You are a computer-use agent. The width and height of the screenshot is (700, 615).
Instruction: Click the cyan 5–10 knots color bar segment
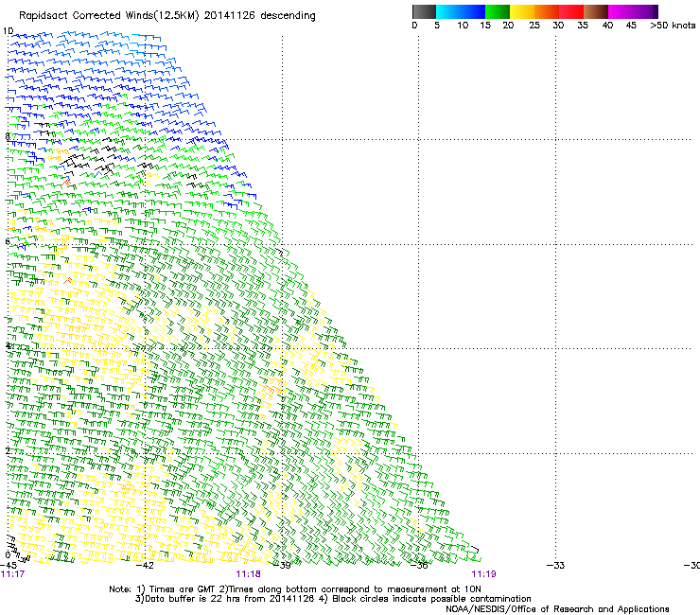[x=448, y=11]
